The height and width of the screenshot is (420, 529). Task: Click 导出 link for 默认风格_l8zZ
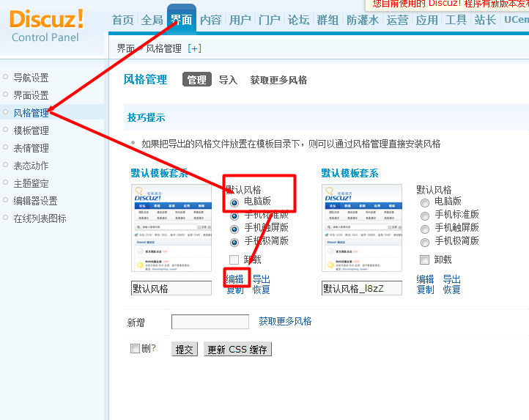452,279
